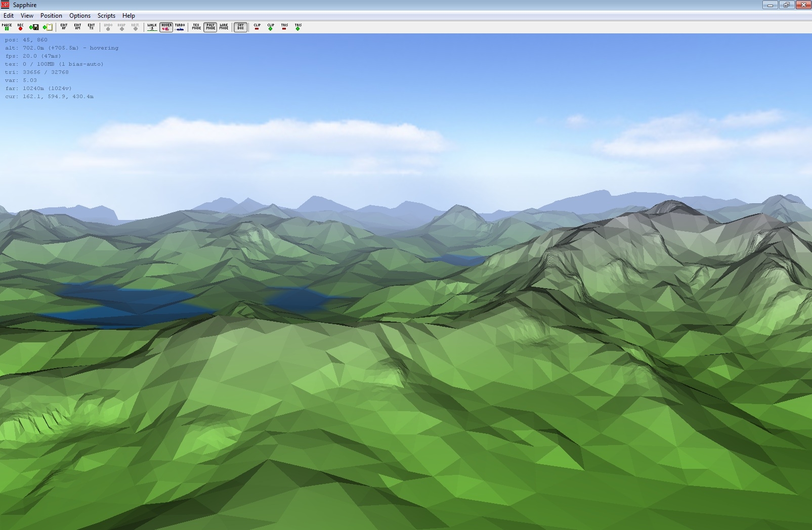Click the PAUSE toolbar icon
The height and width of the screenshot is (530, 812).
(7, 27)
